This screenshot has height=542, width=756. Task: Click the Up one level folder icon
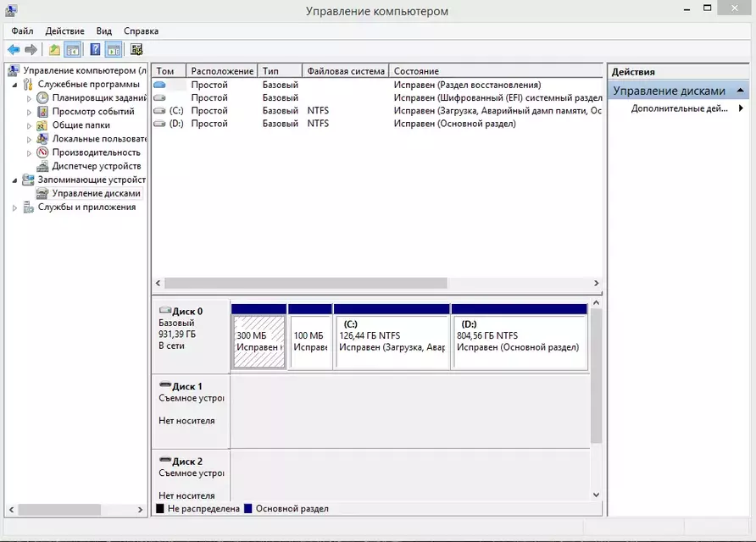[x=54, y=49]
